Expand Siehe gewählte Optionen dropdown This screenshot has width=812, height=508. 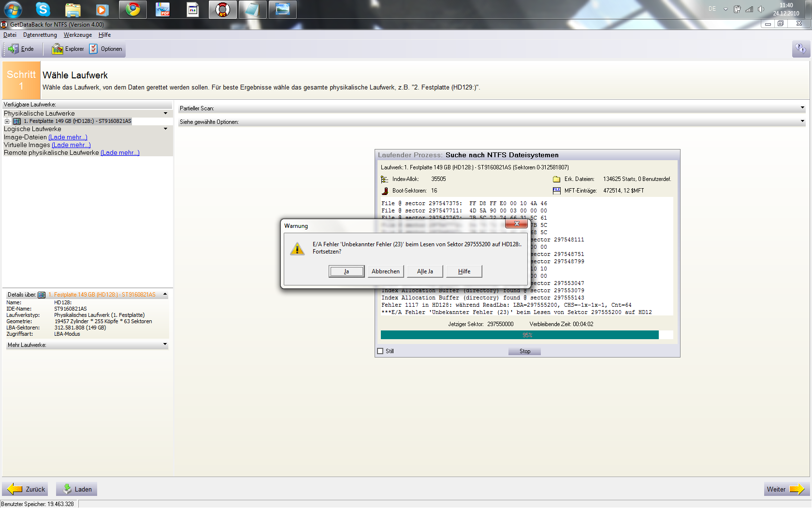click(802, 121)
